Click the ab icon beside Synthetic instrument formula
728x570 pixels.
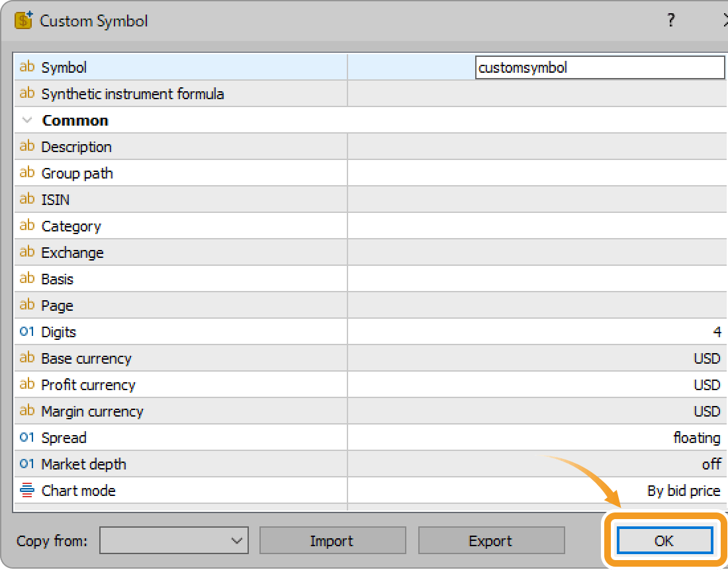[27, 93]
